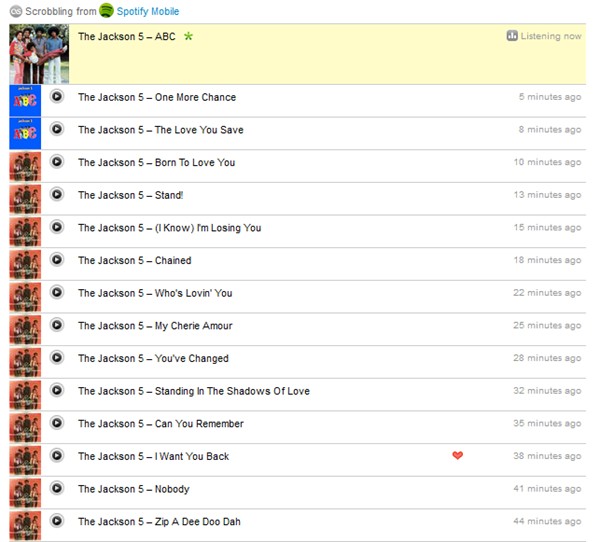Click the Listening now equalizer icon

tap(512, 36)
